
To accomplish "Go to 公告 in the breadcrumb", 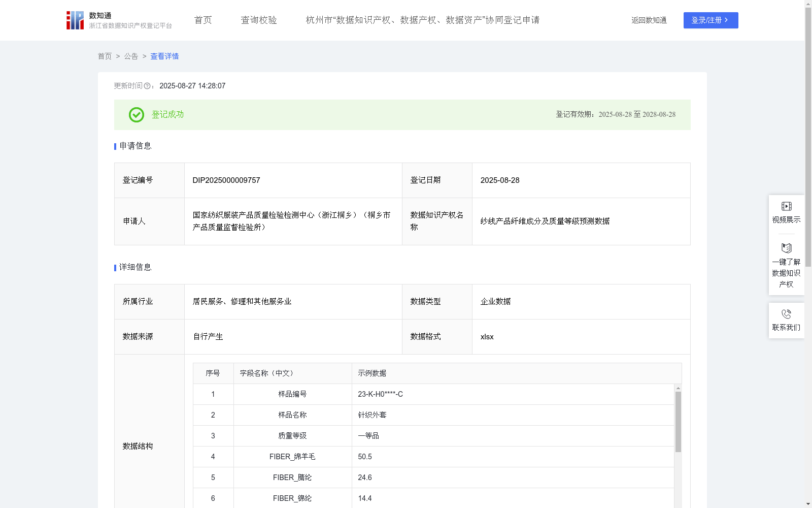I will pos(131,56).
